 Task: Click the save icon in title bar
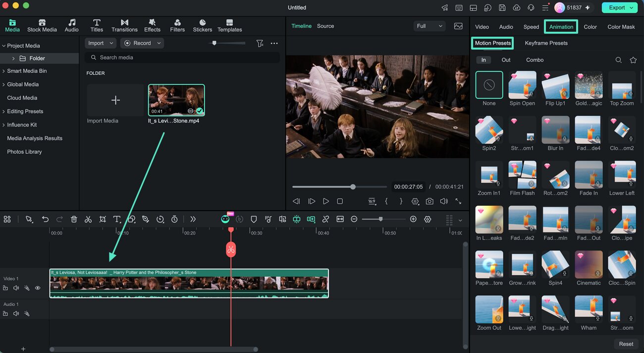[x=502, y=7]
